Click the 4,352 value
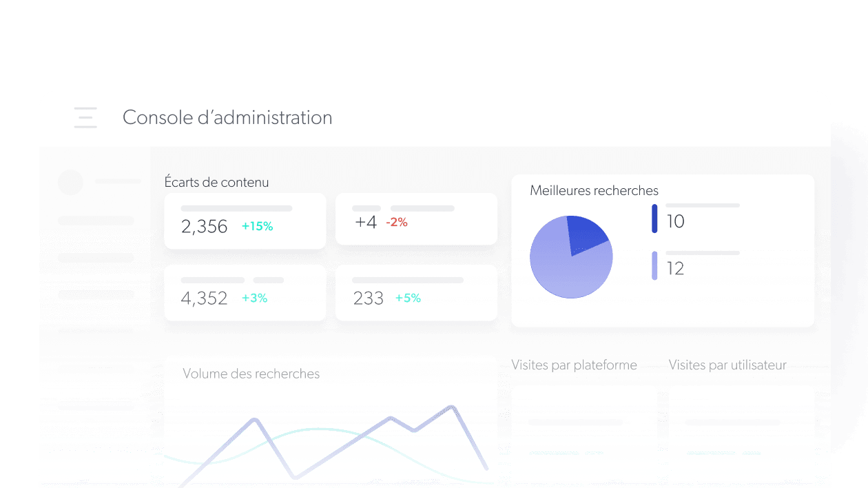This screenshot has height=488, width=868. [204, 299]
